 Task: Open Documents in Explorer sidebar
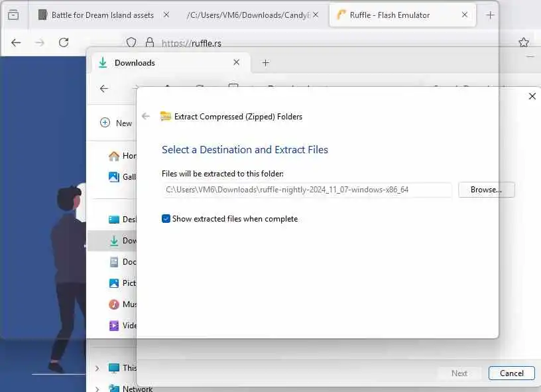coord(122,262)
